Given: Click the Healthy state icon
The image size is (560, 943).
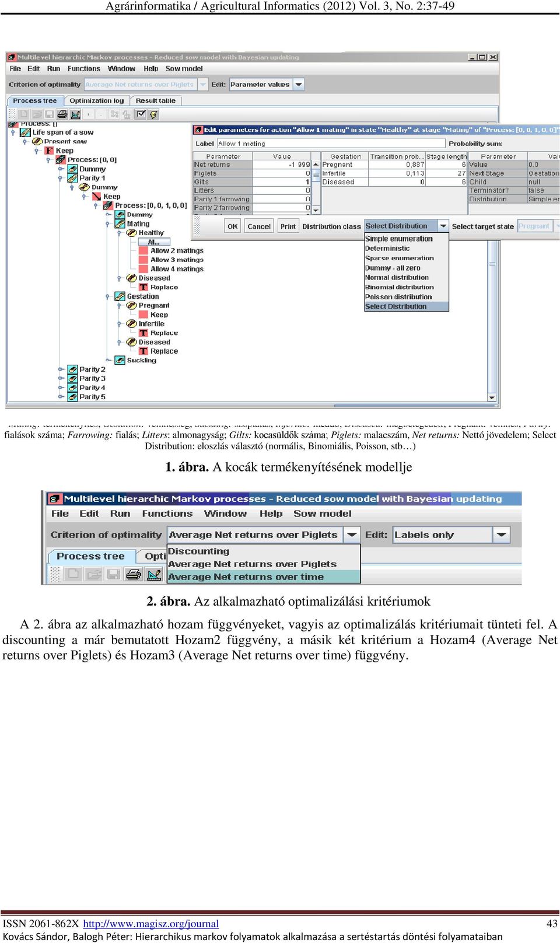Looking at the screenshot, I should [132, 233].
